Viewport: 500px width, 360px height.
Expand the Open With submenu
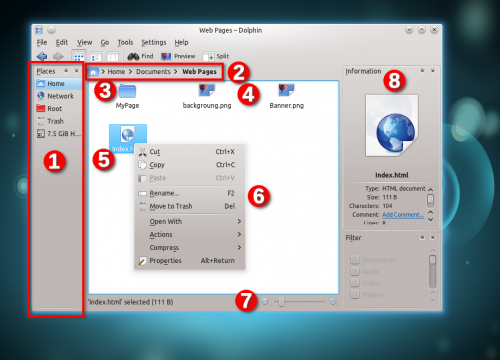click(x=190, y=221)
